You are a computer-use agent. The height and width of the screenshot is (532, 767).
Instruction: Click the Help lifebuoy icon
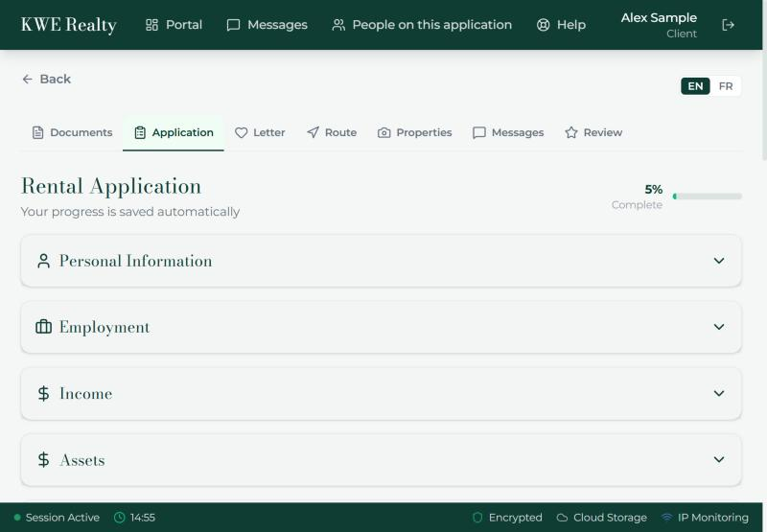(543, 25)
